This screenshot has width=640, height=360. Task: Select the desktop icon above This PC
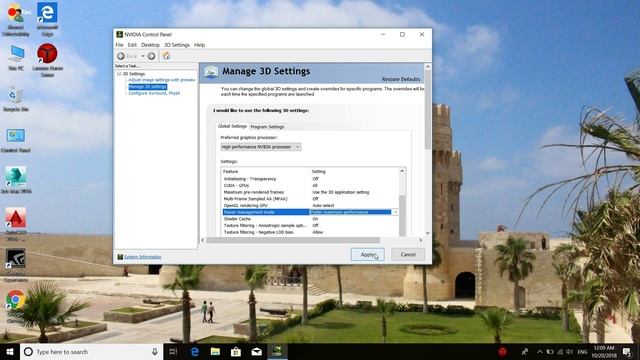click(16, 20)
